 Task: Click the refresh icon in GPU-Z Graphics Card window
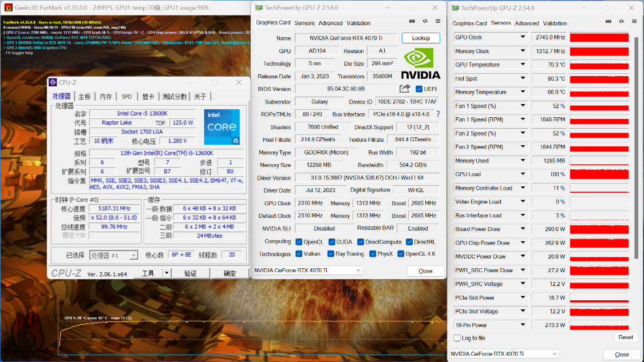tap(425, 21)
